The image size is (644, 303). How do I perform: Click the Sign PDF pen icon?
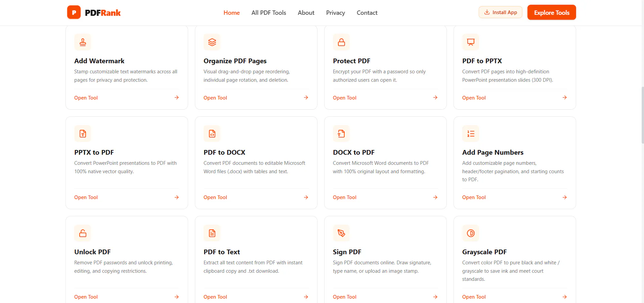click(x=341, y=233)
